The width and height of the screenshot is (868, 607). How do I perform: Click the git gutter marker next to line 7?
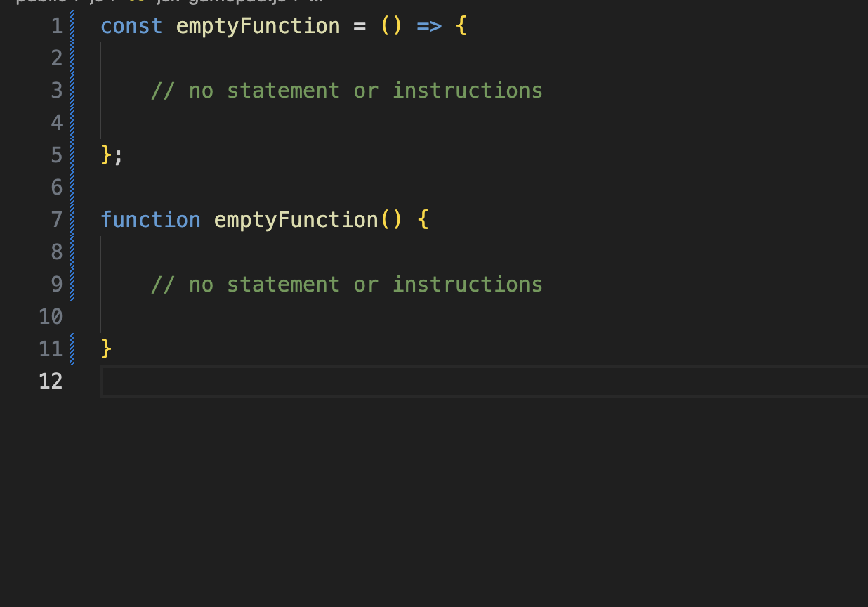tap(72, 219)
